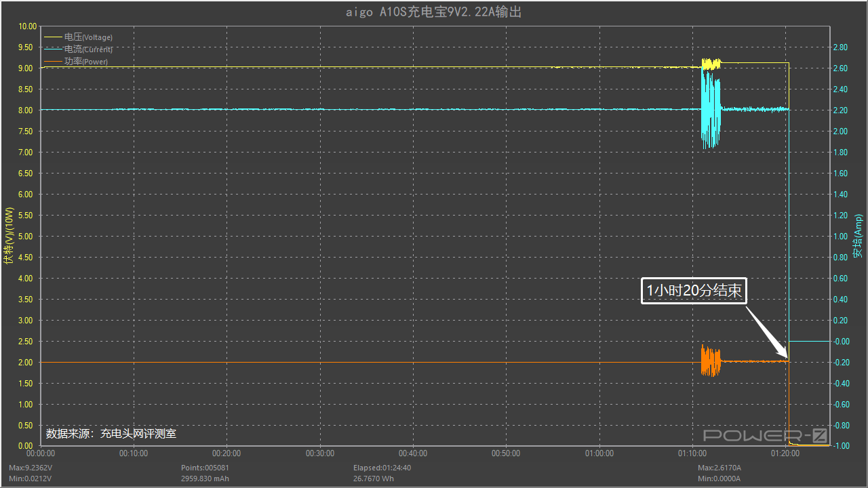Viewport: 868px width, 488px height.
Task: Click the 数据来源：充电头网评测室 source text
Action: tap(111, 433)
